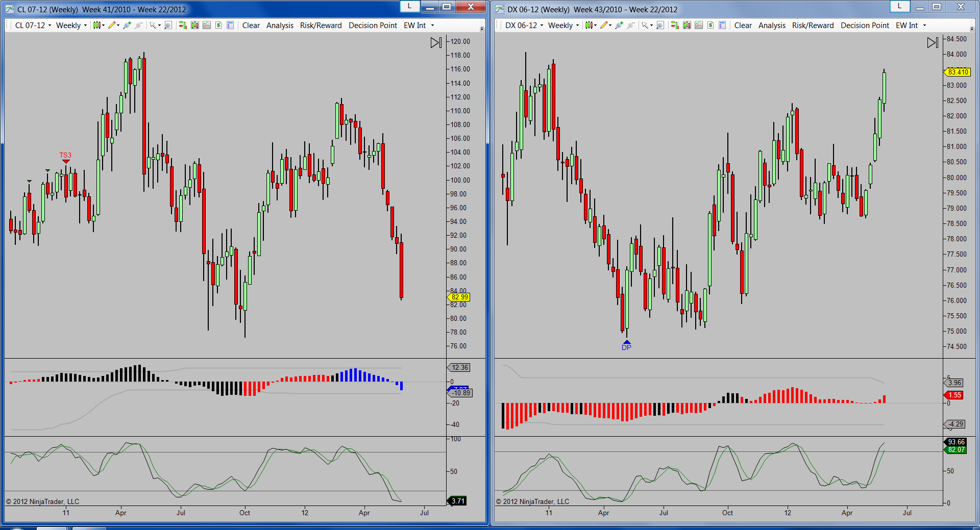Image resolution: width=980 pixels, height=530 pixels.
Task: Select the cursor pointer tool in DX chart
Action: pos(645,25)
